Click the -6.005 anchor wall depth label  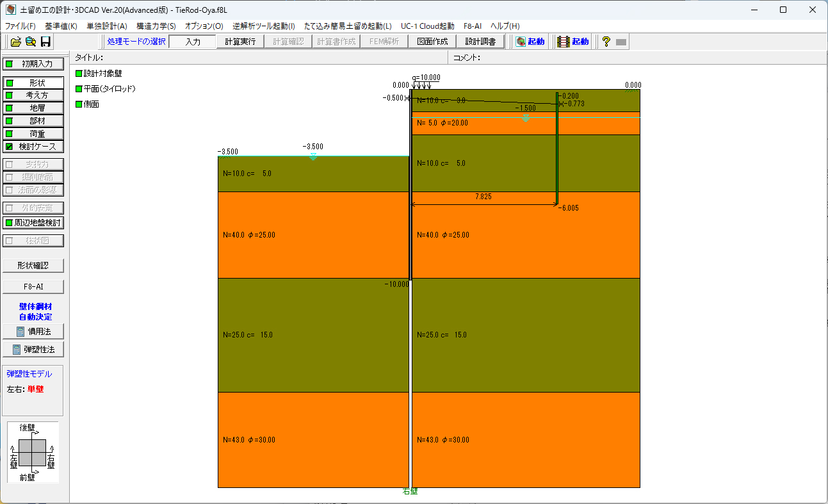point(569,208)
